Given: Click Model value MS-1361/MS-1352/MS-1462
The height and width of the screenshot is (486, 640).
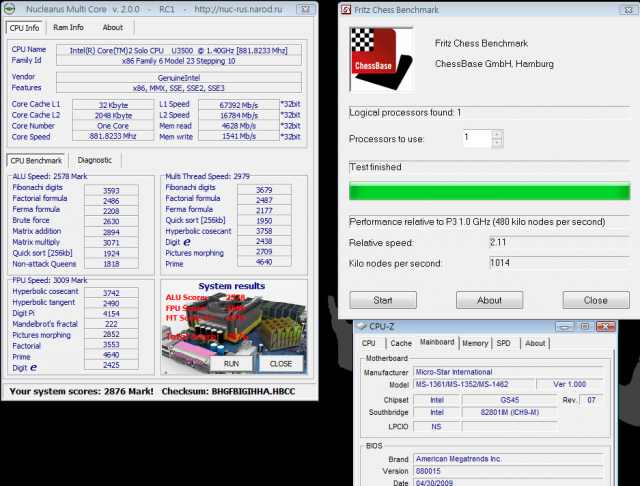Looking at the screenshot, I should pyautogui.click(x=474, y=384).
